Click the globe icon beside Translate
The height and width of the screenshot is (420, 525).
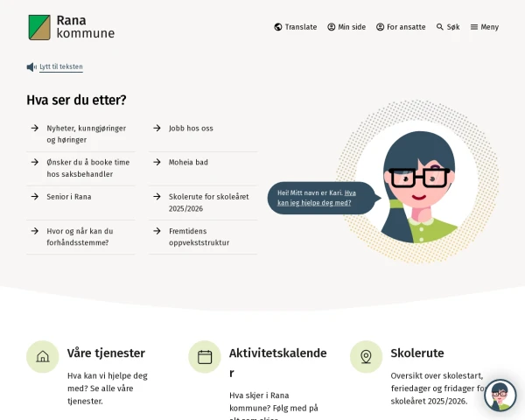coord(278,27)
